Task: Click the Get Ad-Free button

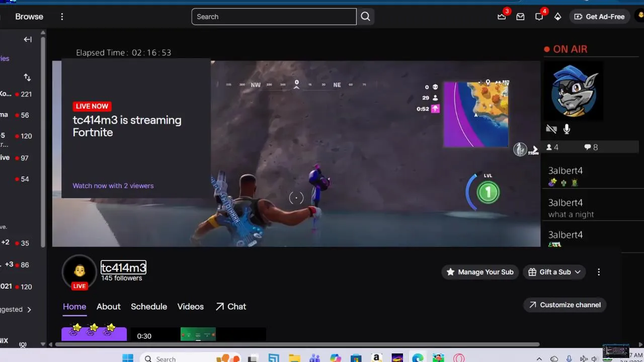Action: point(599,17)
